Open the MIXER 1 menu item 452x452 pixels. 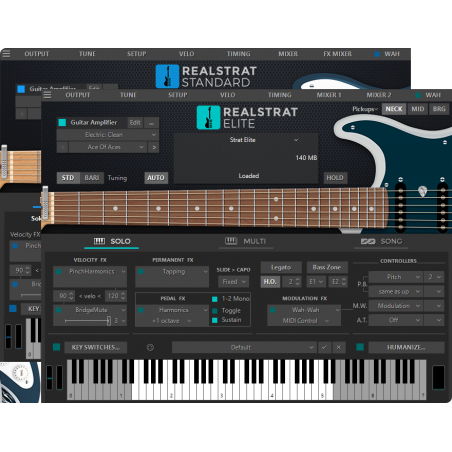(x=329, y=95)
